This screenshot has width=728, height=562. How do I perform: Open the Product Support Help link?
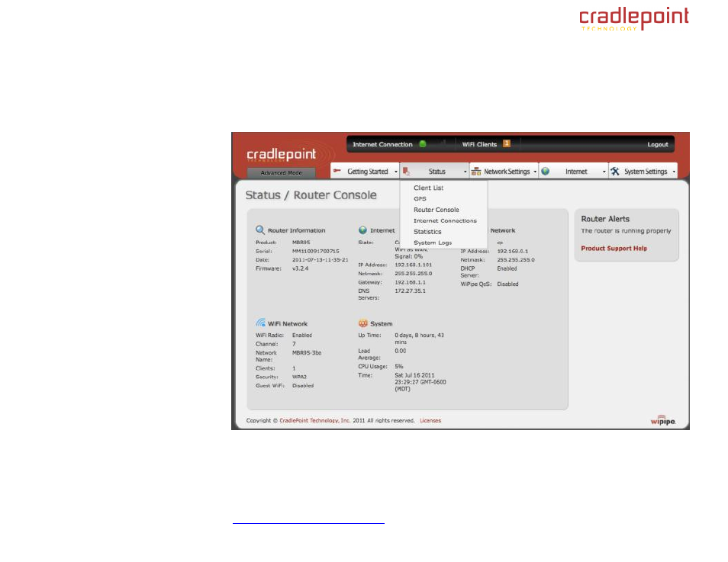pyautogui.click(x=614, y=249)
